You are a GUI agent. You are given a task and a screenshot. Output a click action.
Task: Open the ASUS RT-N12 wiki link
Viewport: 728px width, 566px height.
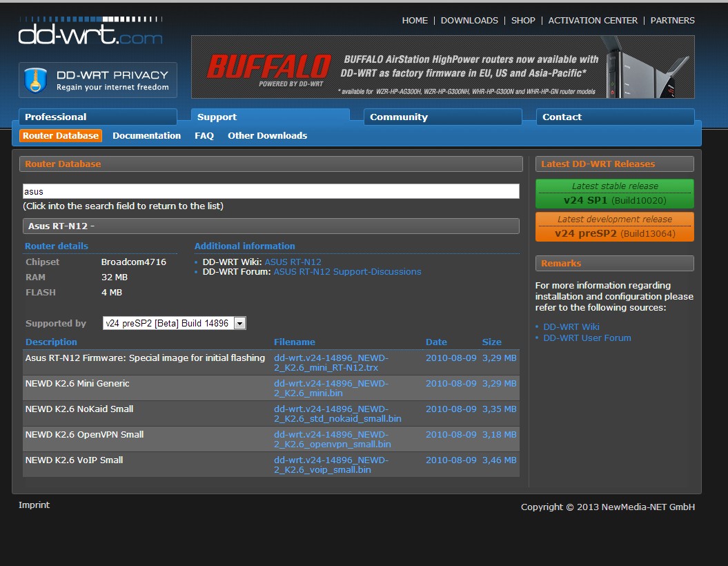click(x=293, y=262)
